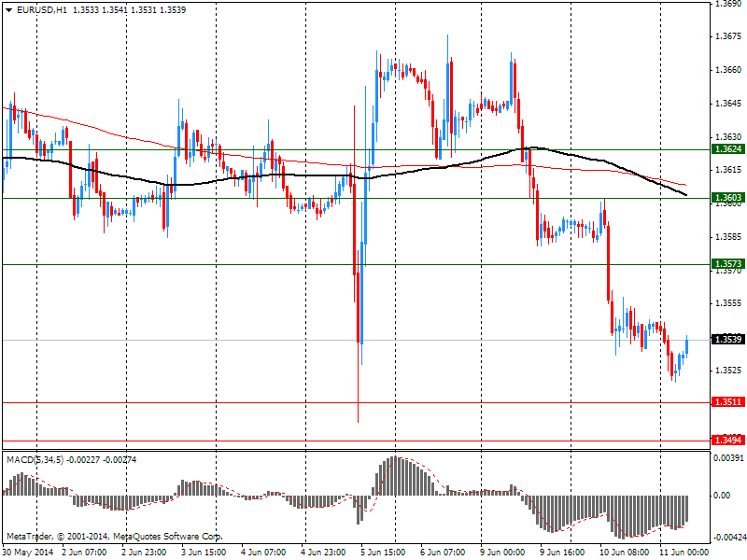The height and width of the screenshot is (560, 747).
Task: Click the 2 Jun 23:00 time label
Action: tap(144, 553)
